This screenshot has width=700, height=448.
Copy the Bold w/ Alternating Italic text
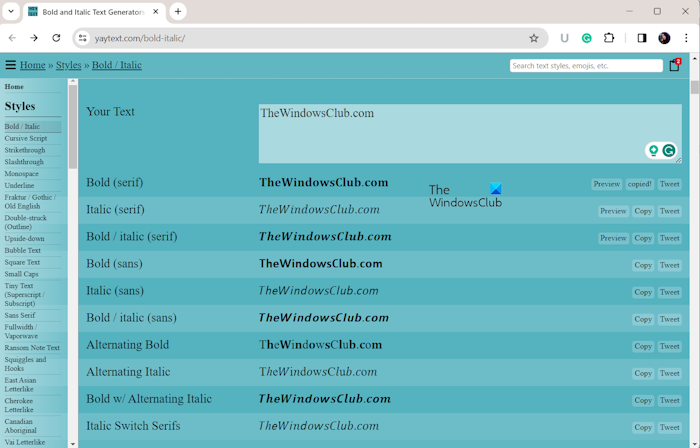pos(643,400)
